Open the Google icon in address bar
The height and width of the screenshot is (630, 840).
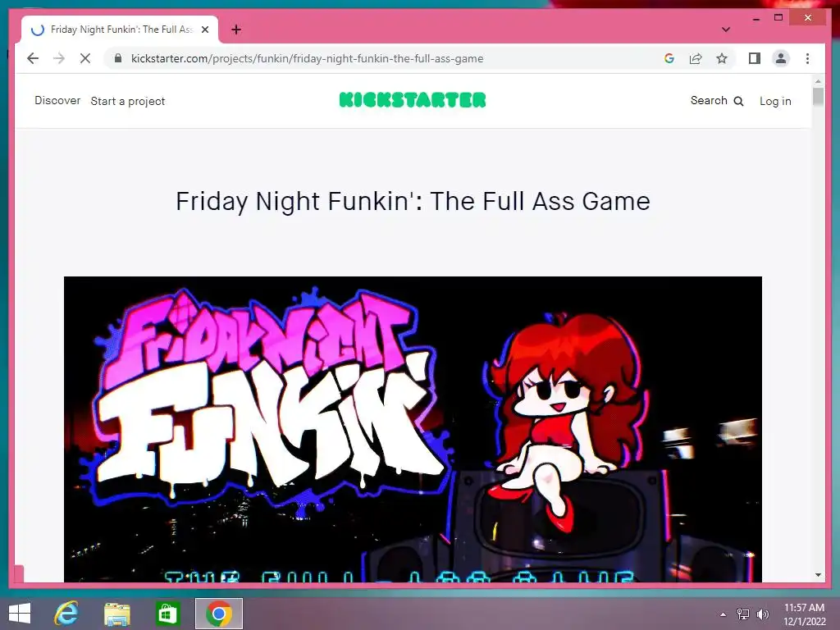coord(669,58)
